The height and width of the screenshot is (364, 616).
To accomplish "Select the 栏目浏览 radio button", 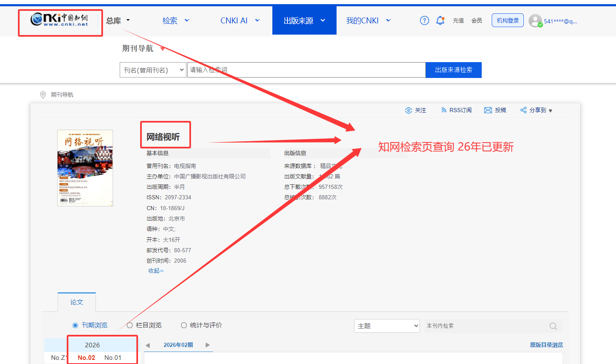I will point(130,325).
